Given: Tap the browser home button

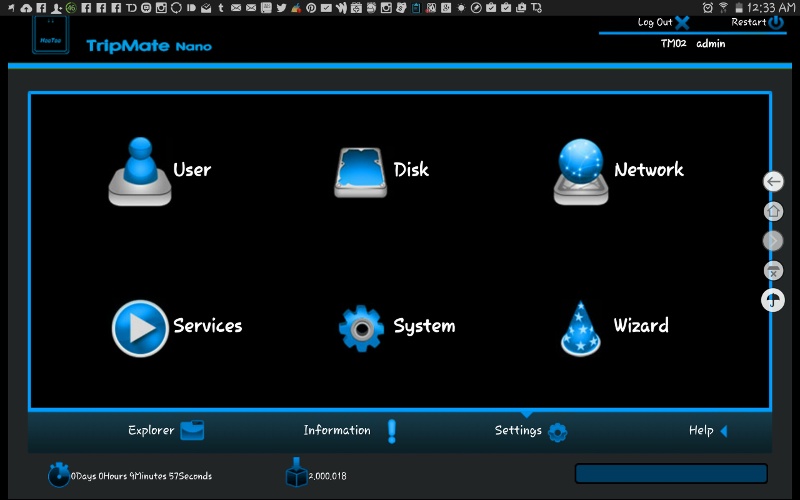Looking at the screenshot, I should 773,211.
